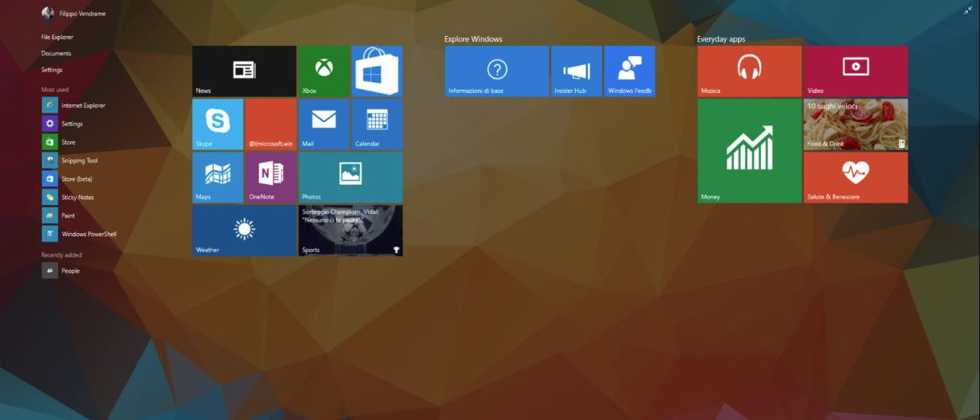Open the Photos tile
The width and height of the screenshot is (980, 420).
click(x=351, y=177)
